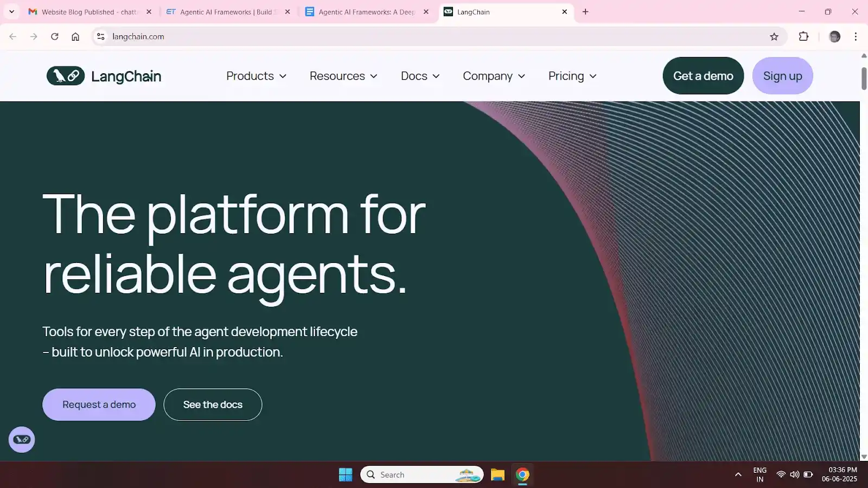
Task: Click the home icon in the toolbar
Action: [75, 36]
